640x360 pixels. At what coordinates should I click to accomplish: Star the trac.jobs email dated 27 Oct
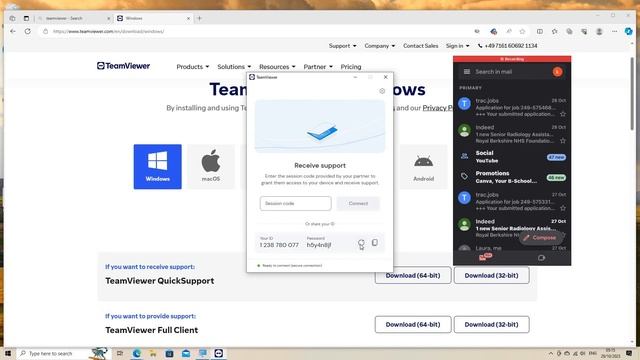(563, 208)
